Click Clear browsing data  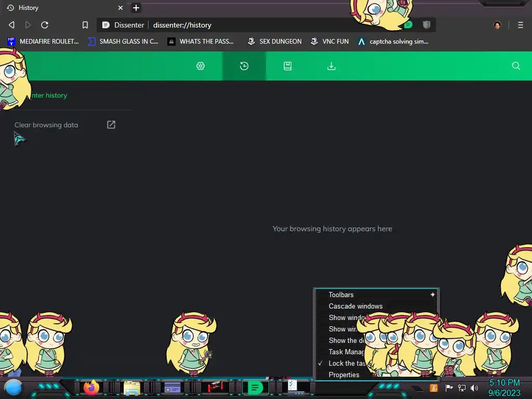[46, 125]
